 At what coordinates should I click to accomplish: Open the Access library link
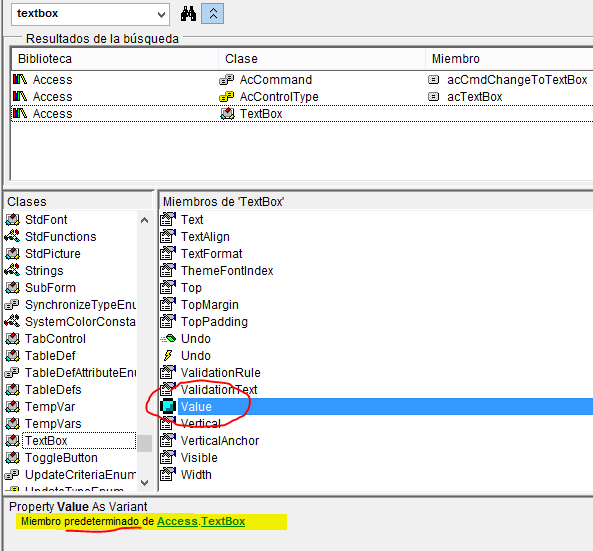coord(177,522)
